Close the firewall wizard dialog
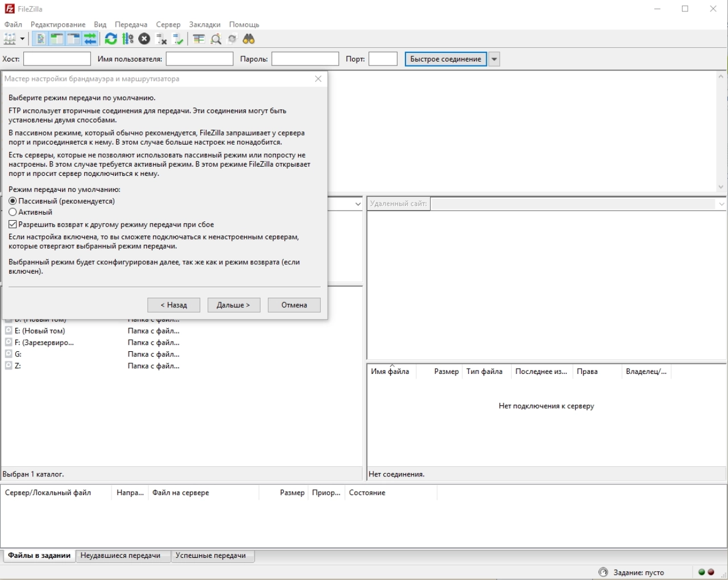728x580 pixels. 318,79
